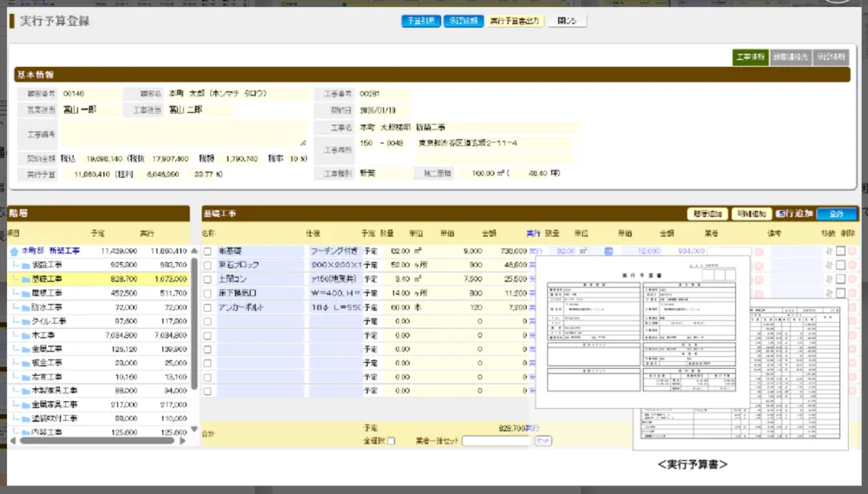Tick the first empty row checkbox below アンカーボルト
The image size is (868, 494).
click(207, 321)
